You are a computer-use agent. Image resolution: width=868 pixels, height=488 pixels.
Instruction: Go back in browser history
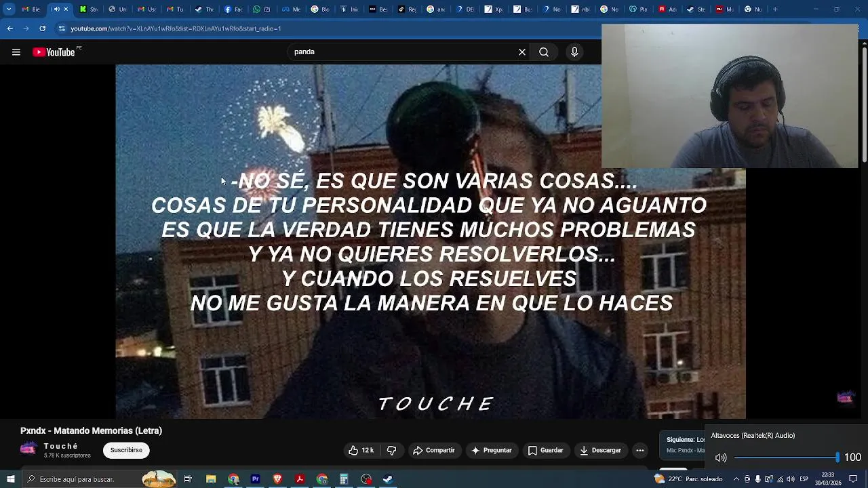(9, 28)
